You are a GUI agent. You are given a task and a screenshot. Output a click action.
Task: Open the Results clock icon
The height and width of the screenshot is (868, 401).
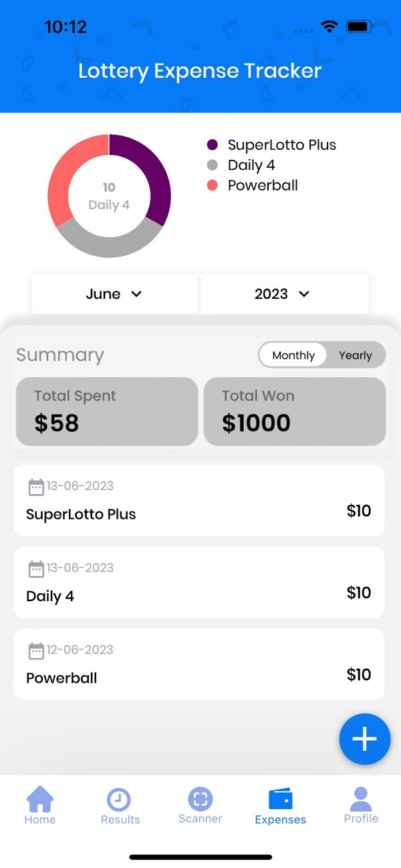(119, 799)
